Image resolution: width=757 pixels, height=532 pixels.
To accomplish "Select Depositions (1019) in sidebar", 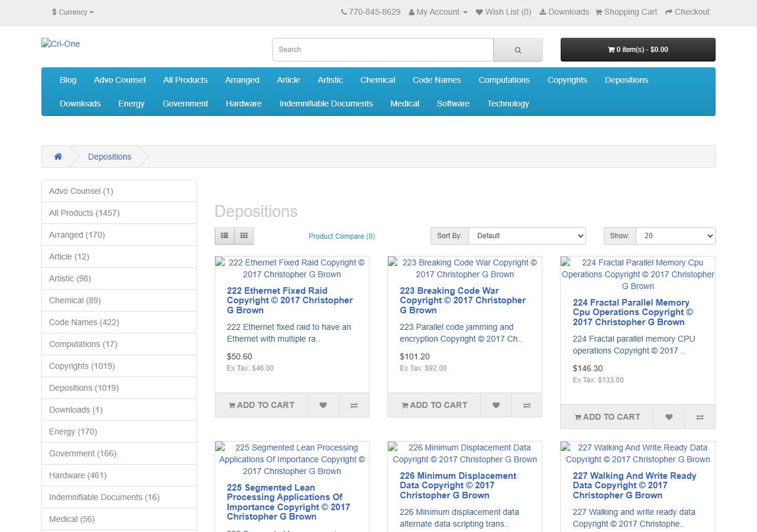I will coord(119,388).
